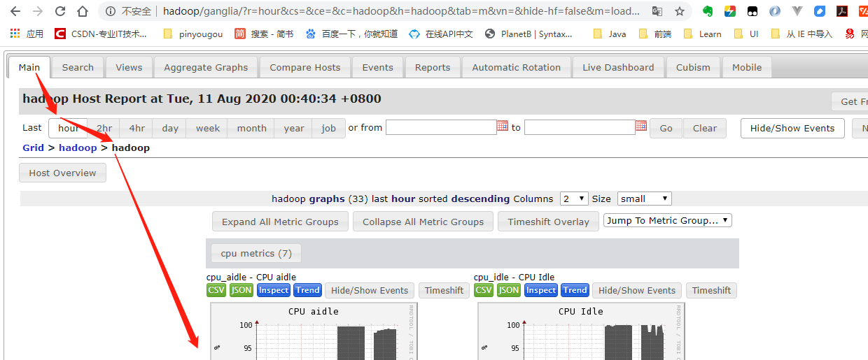Open the Baidu bookmark

click(351, 34)
